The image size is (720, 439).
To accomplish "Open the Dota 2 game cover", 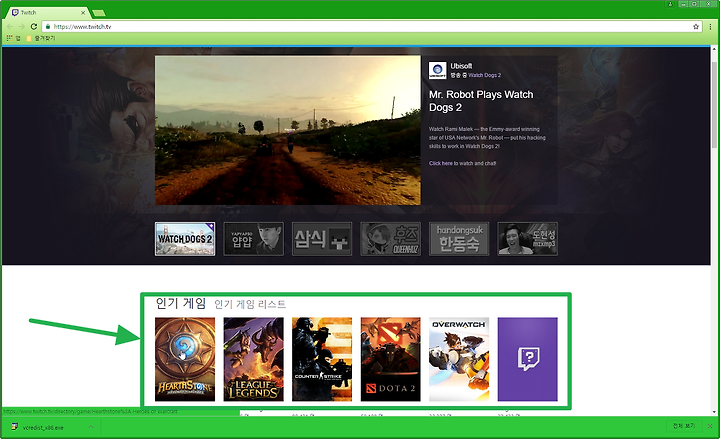I will (x=390, y=359).
